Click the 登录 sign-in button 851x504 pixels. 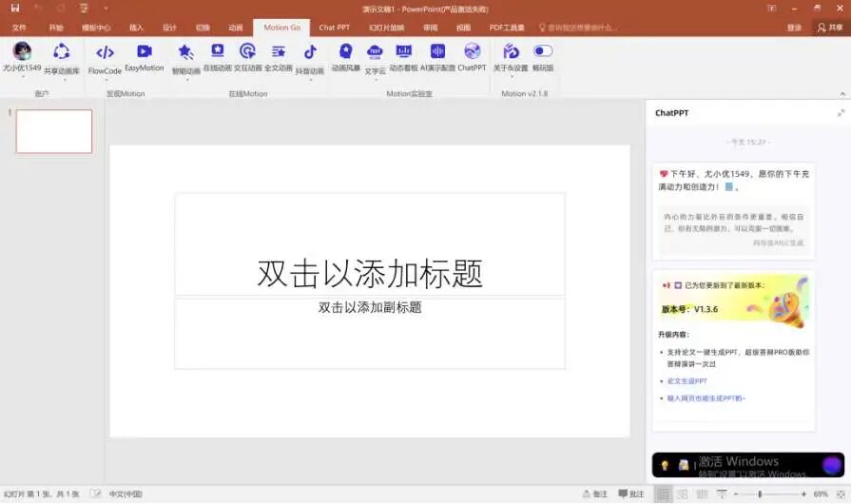pyautogui.click(x=794, y=28)
